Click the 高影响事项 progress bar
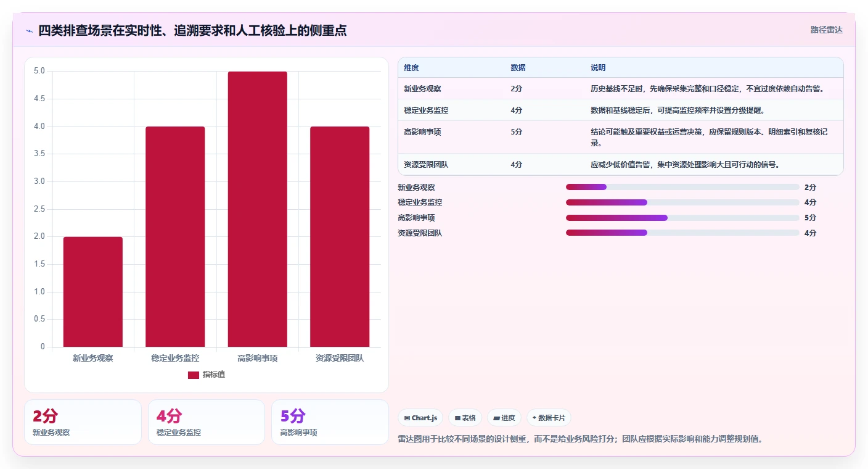Viewport: 868px width, 469px height. [x=682, y=218]
